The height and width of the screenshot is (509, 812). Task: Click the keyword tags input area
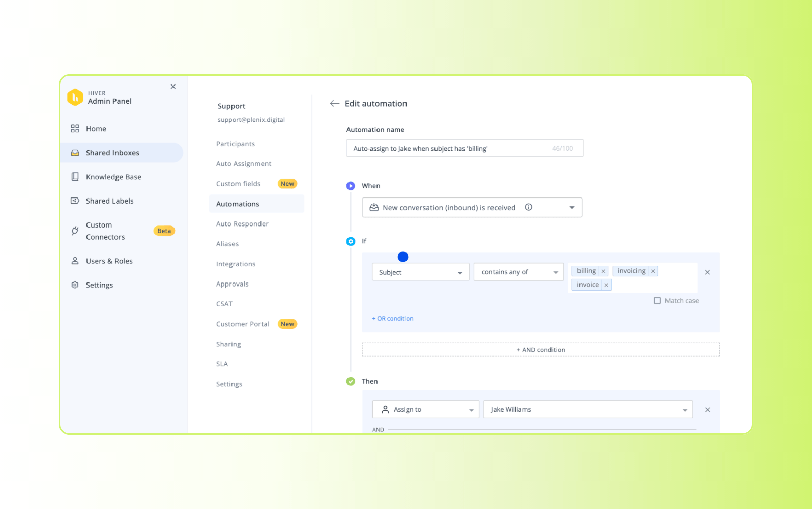632,278
